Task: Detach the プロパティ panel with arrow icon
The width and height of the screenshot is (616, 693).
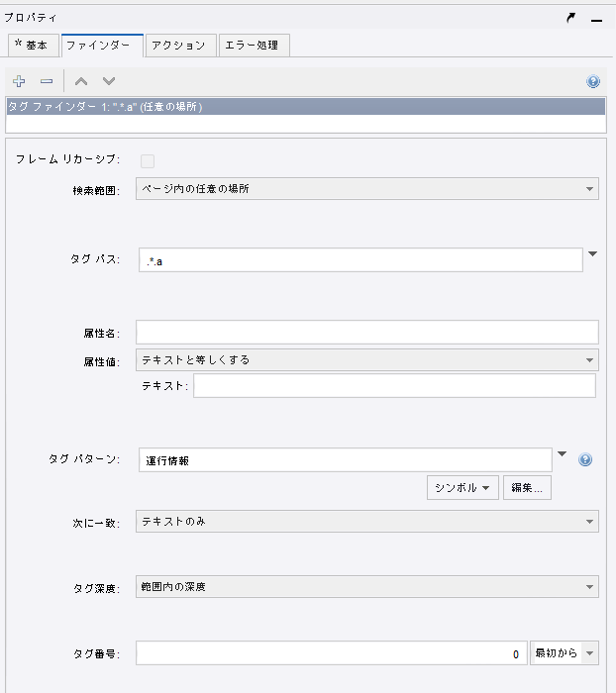Action: (570, 18)
